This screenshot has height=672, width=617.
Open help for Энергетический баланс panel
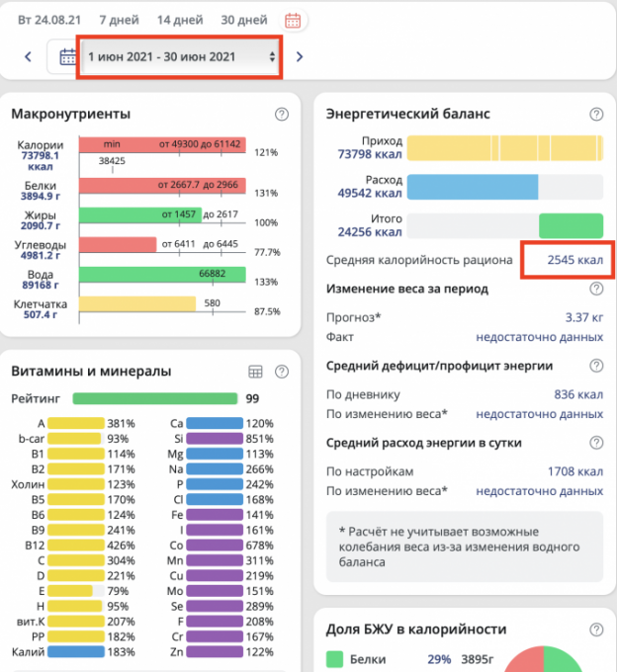[x=596, y=115]
